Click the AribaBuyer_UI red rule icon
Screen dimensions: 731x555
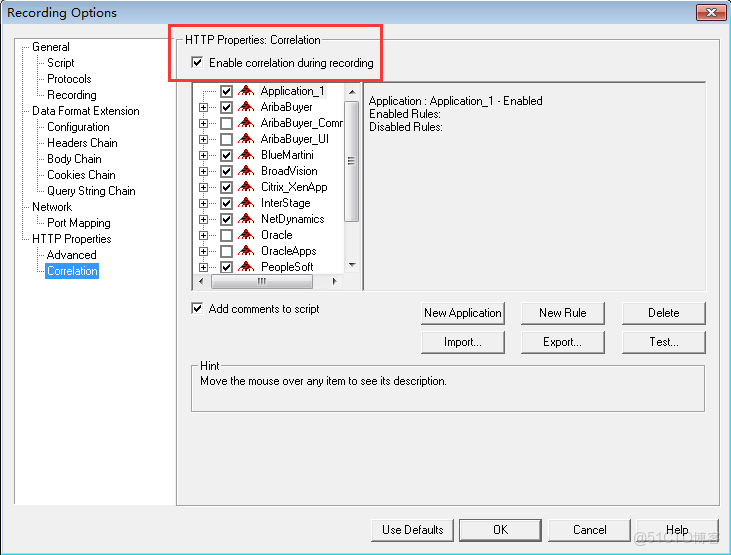(x=246, y=139)
